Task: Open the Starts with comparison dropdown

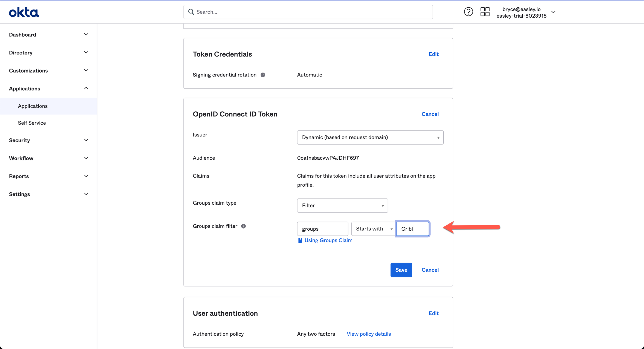Action: 373,228
